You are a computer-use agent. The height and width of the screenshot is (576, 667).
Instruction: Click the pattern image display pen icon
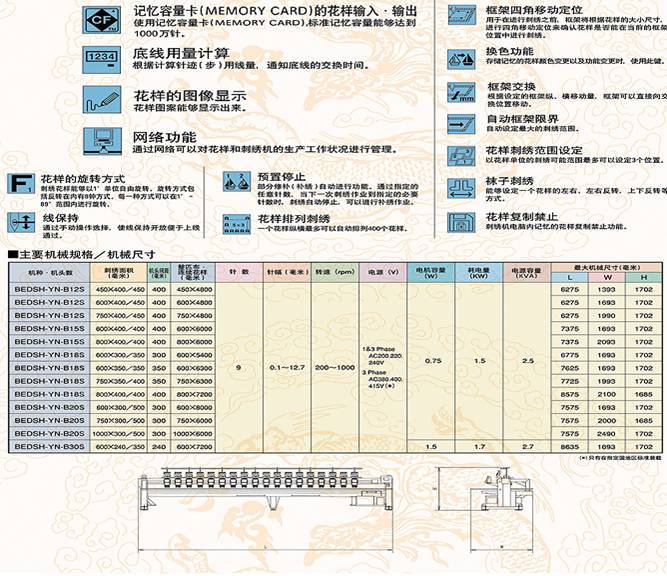click(x=102, y=101)
